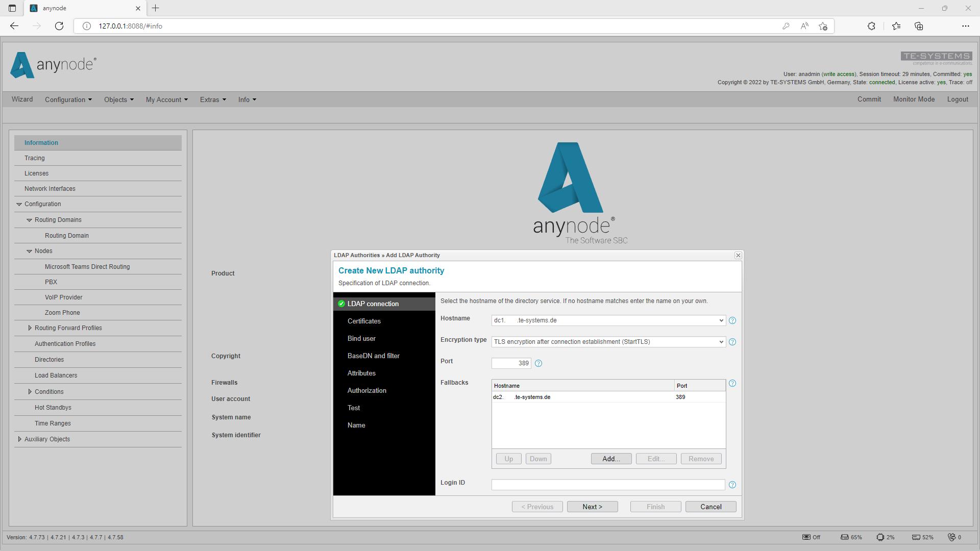Click the Next button

[x=592, y=507]
